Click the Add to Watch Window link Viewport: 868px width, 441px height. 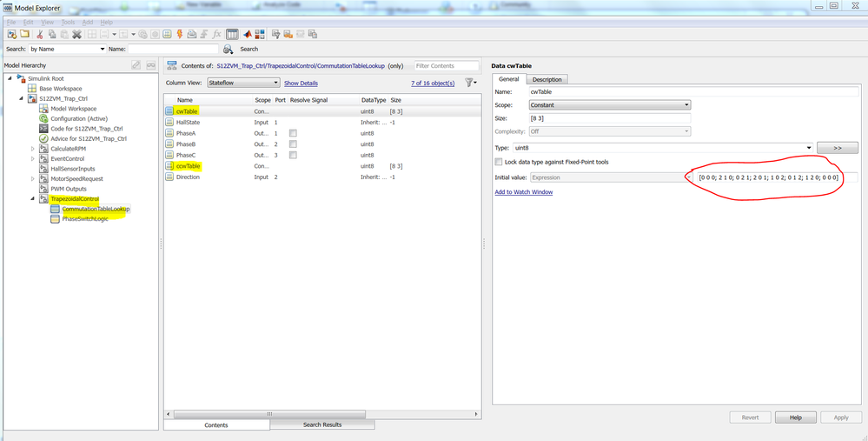(524, 191)
